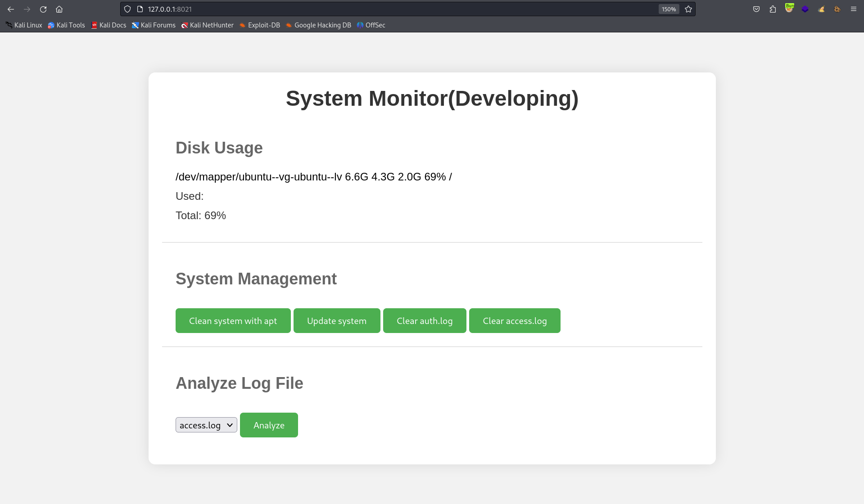Viewport: 864px width, 504px height.
Task: Open the Google Hacking DB bookmark
Action: (318, 25)
